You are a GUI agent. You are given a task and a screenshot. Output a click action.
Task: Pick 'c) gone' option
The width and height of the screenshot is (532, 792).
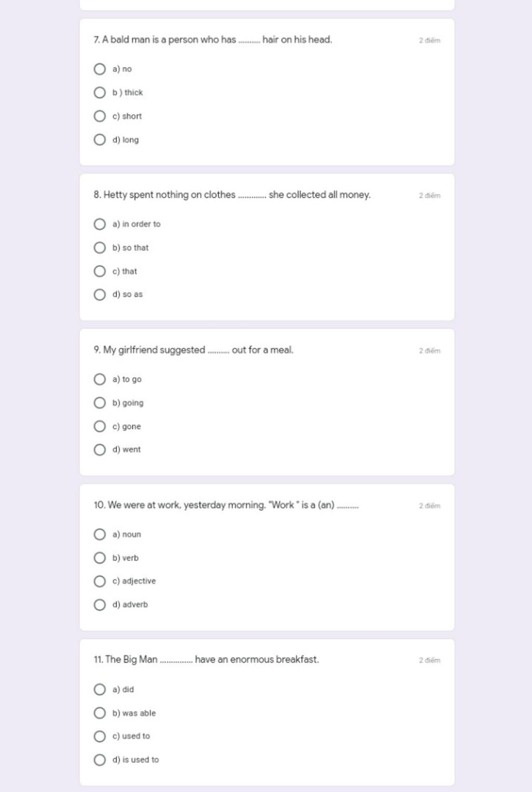point(100,426)
